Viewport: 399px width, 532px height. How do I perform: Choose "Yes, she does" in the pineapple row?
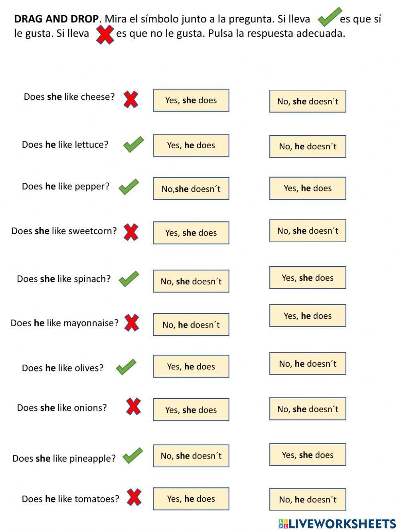[x=307, y=455]
